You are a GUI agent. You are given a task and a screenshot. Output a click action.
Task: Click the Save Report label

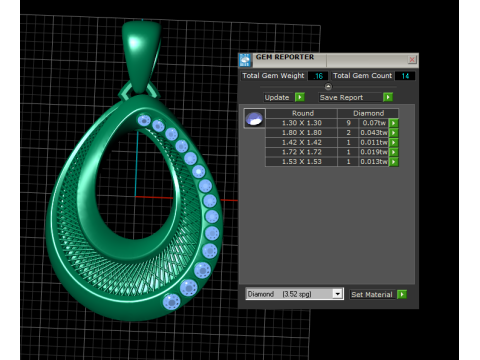tap(341, 97)
